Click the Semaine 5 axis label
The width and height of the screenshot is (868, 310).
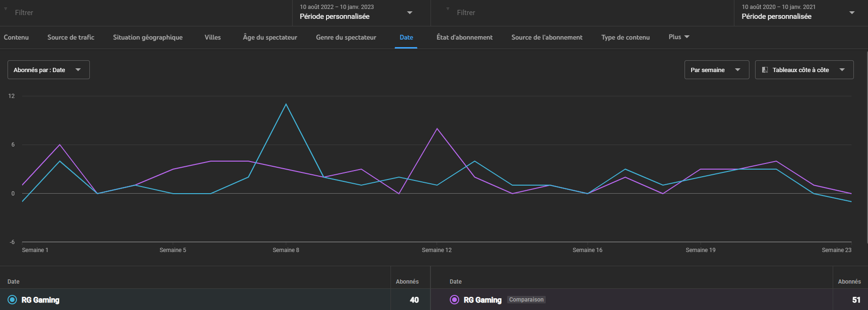pyautogui.click(x=173, y=250)
